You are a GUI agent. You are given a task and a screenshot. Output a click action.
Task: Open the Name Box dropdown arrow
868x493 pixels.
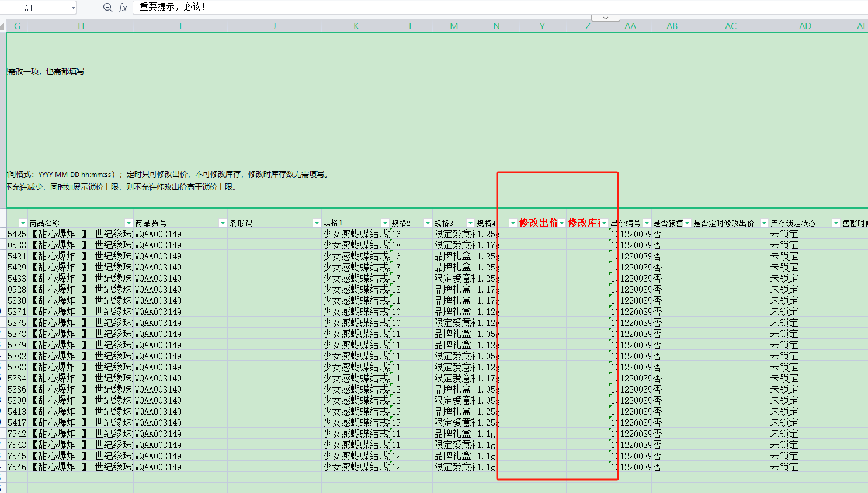point(73,8)
